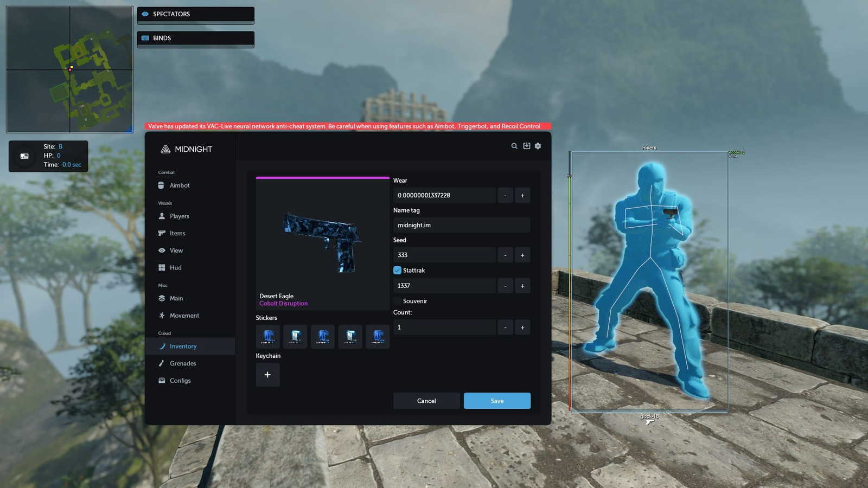This screenshot has height=488, width=868.
Task: Save the skin settings
Action: pyautogui.click(x=497, y=401)
